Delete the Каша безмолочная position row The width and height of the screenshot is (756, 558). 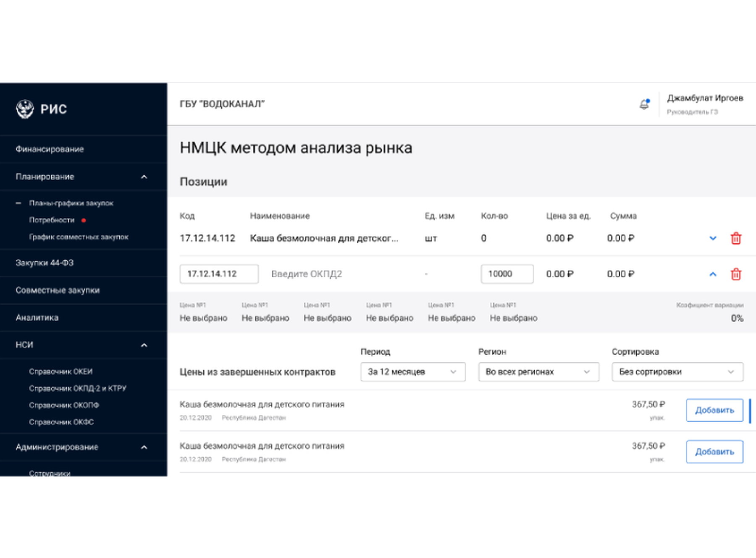click(x=736, y=238)
